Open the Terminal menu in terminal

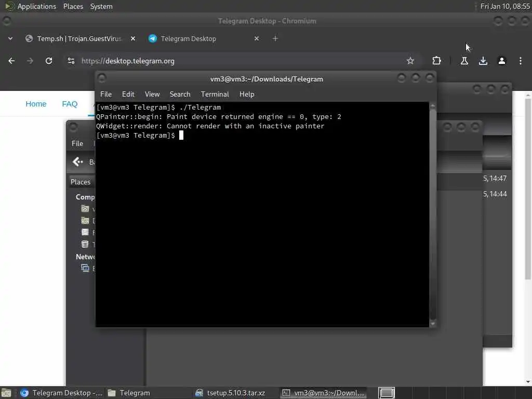215,95
